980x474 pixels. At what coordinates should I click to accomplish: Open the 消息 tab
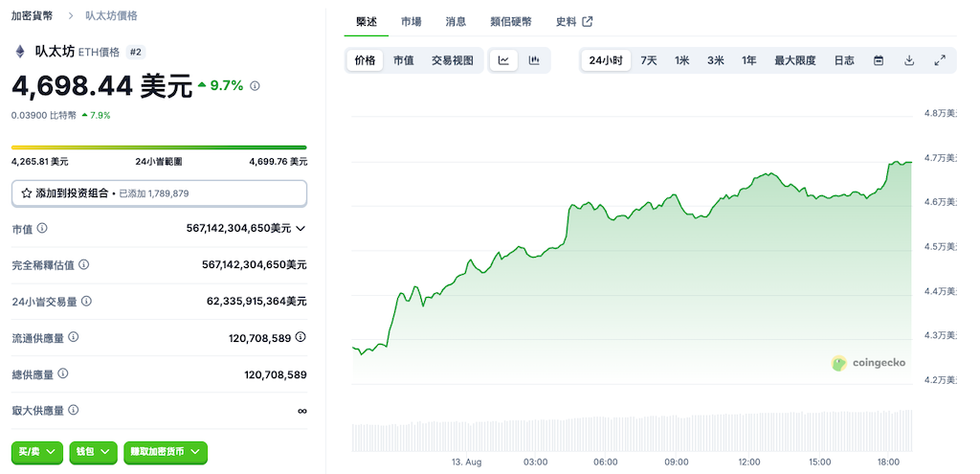pos(456,21)
